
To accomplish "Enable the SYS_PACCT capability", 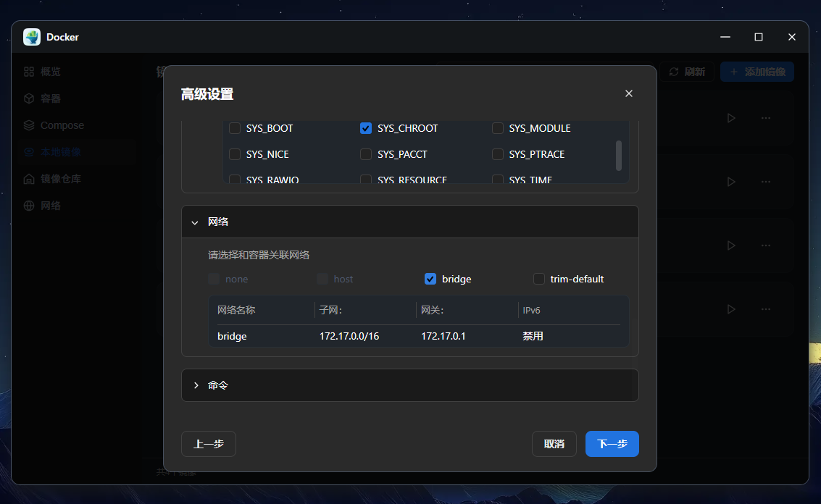I will pos(366,154).
